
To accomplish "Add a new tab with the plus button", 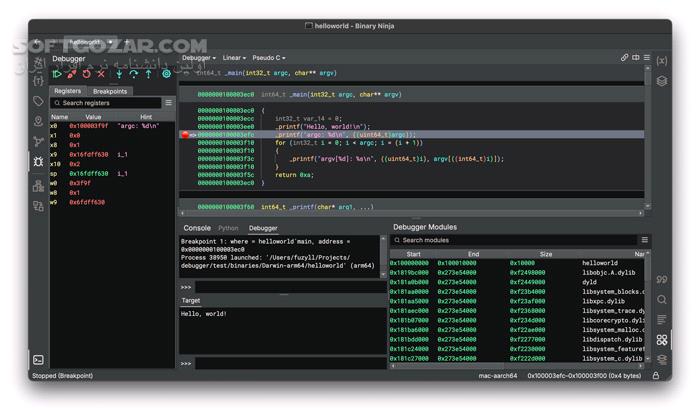I will coord(127,42).
